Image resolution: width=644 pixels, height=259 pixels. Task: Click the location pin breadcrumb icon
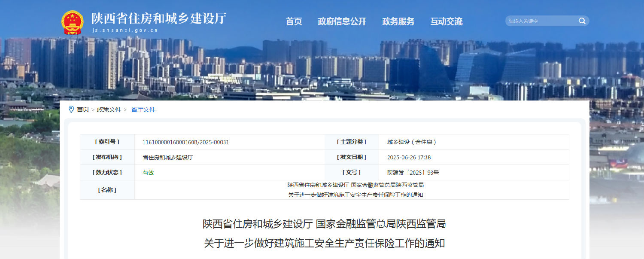72,110
